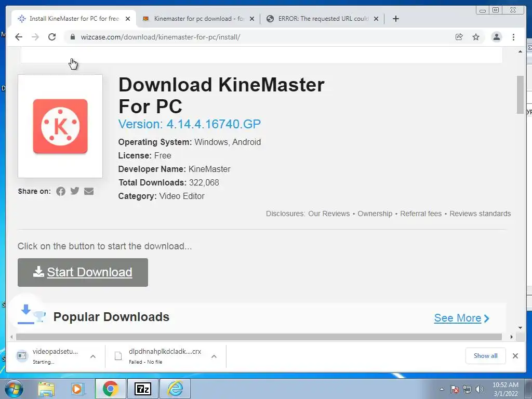
Task: View site info via padlock icon
Action: pyautogui.click(x=73, y=37)
